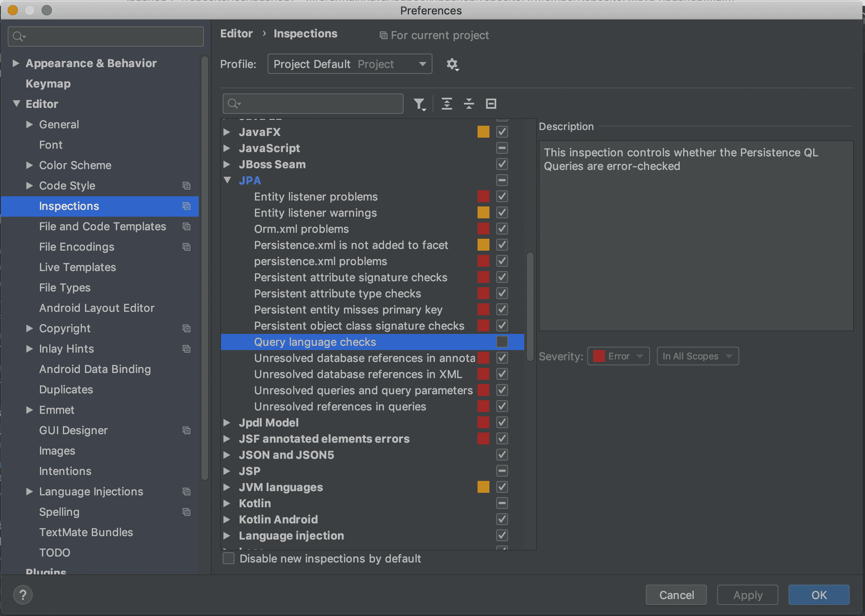865x616 pixels.
Task: Select Keymap in the settings sidebar
Action: [48, 84]
